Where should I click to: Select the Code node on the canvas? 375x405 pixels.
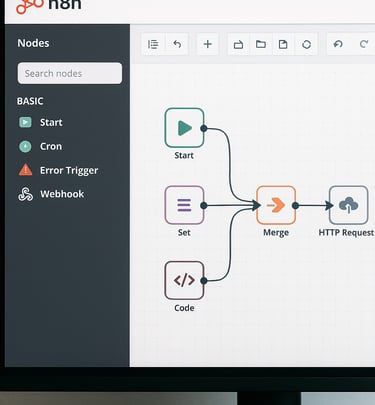(x=184, y=280)
